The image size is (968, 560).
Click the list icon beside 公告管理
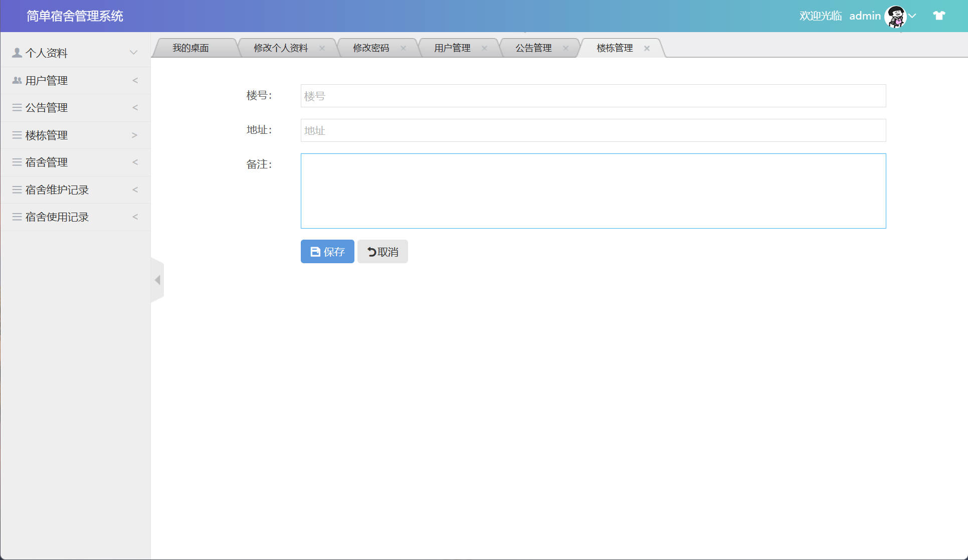[16, 107]
